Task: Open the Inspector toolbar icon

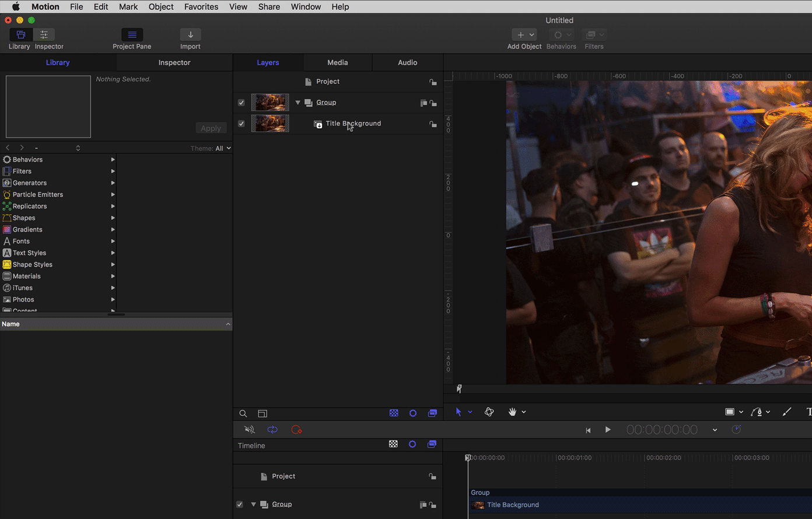Action: (44, 34)
